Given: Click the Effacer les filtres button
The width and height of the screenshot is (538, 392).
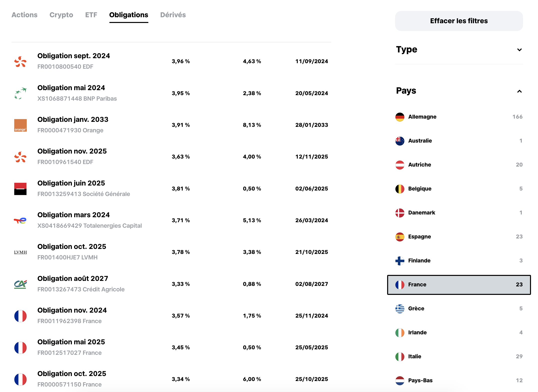Looking at the screenshot, I should [x=459, y=21].
